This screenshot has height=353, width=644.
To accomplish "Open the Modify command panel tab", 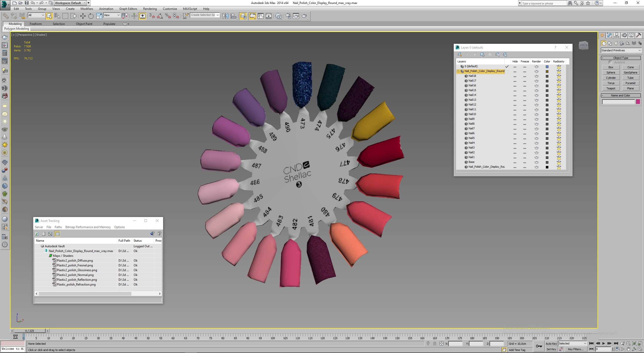I will tap(609, 35).
